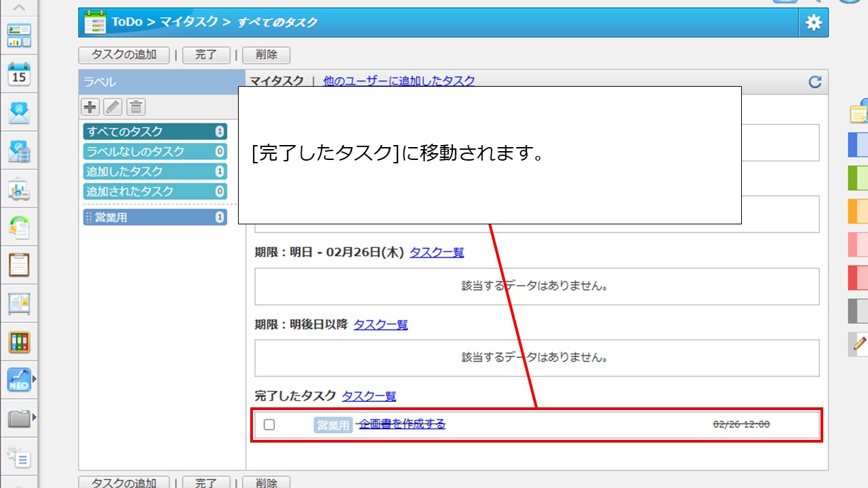Pick the green sticky note color
The width and height of the screenshot is (868, 488).
pyautogui.click(x=858, y=178)
